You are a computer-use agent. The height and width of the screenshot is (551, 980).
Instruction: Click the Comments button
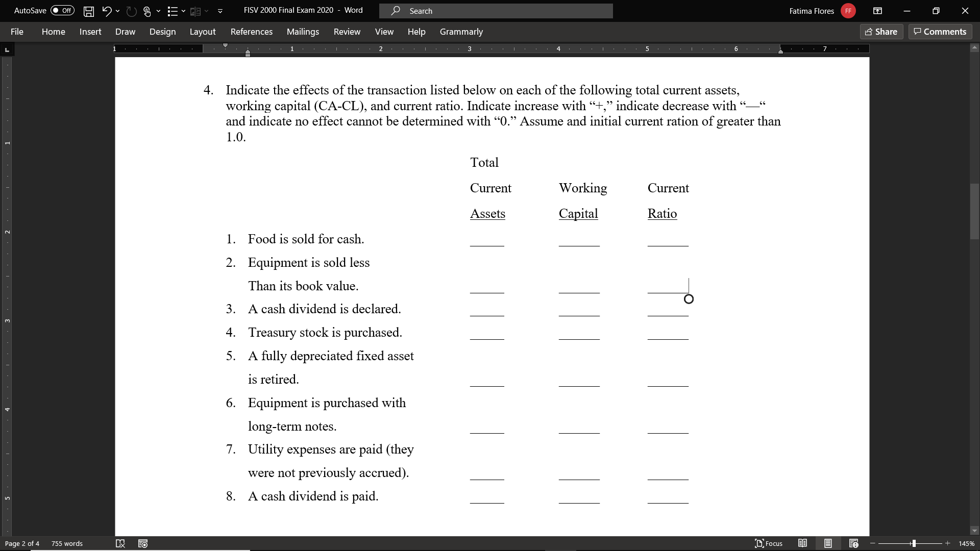point(940,31)
